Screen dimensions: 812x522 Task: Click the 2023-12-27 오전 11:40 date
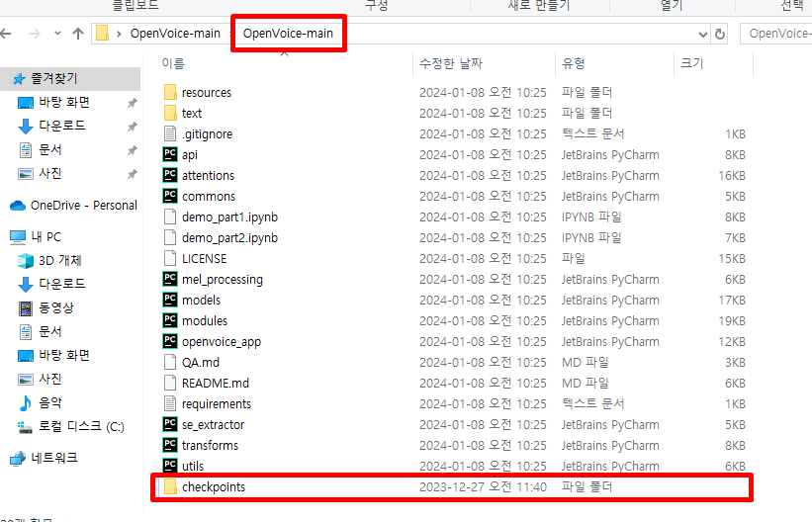pyautogui.click(x=483, y=487)
